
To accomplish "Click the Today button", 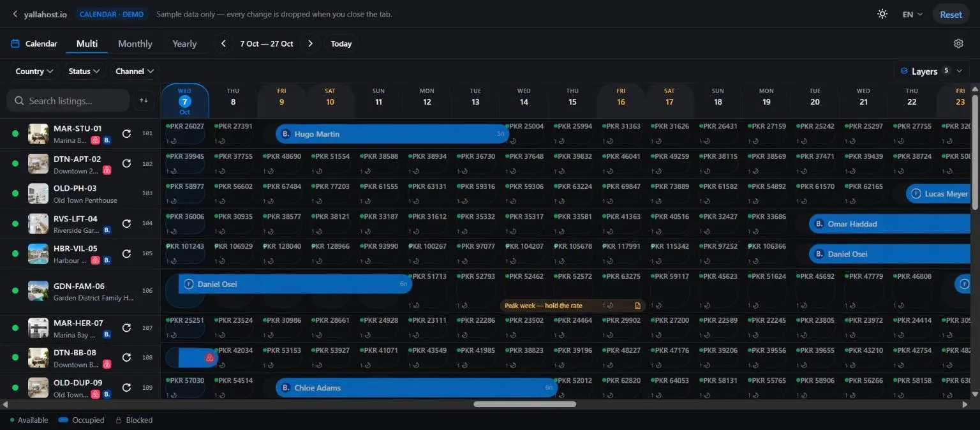I will 341,43.
